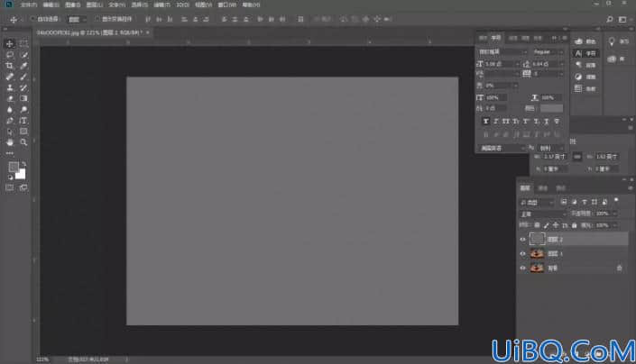The height and width of the screenshot is (364, 636).
Task: Hide the 背景 background layer eye
Action: coord(523,268)
